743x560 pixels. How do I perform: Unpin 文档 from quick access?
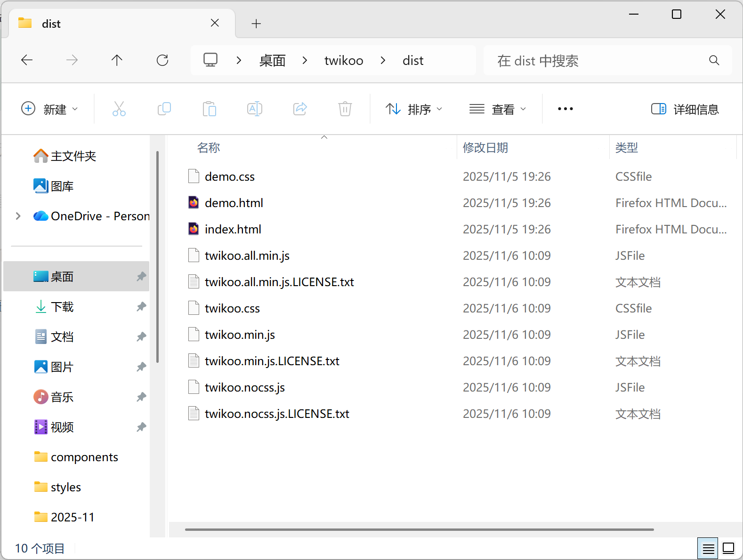141,337
